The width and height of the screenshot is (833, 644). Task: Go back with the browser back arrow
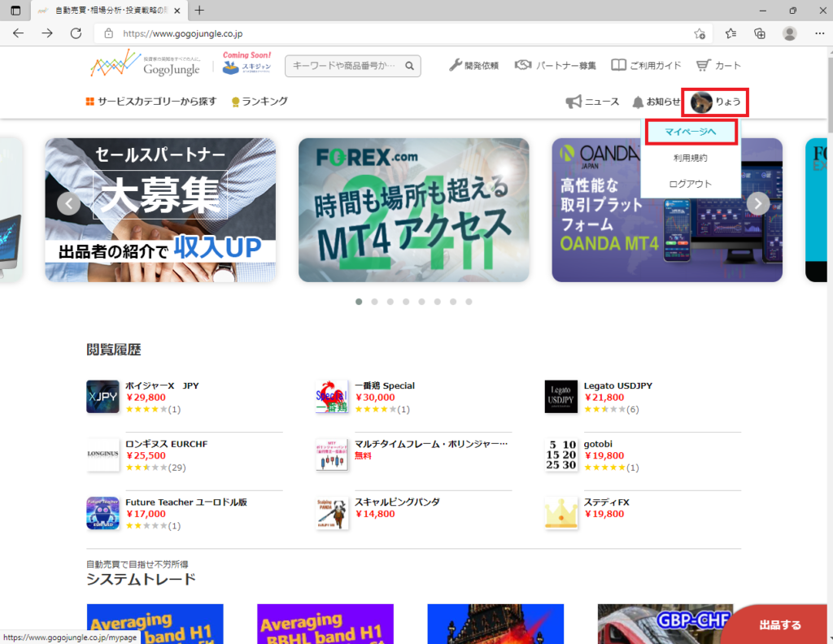tap(18, 33)
